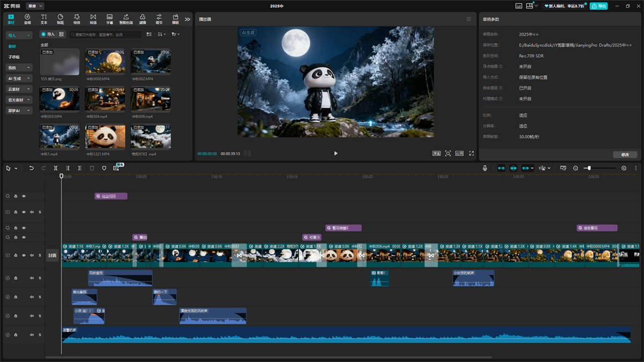The height and width of the screenshot is (362, 644).
Task: Mute the main video track
Action: tap(32, 256)
